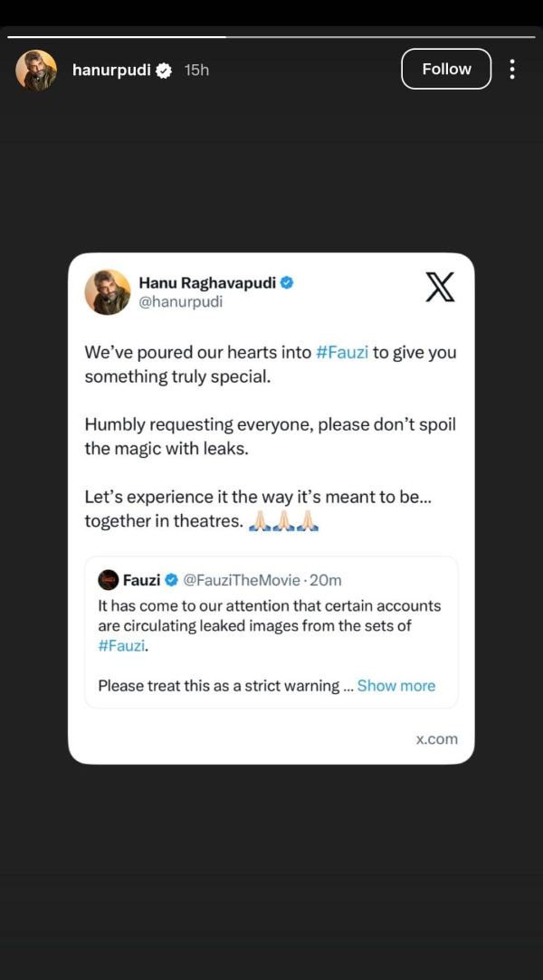Open the #Fauzi hashtag in the main tweet
Image resolution: width=543 pixels, height=980 pixels.
342,353
